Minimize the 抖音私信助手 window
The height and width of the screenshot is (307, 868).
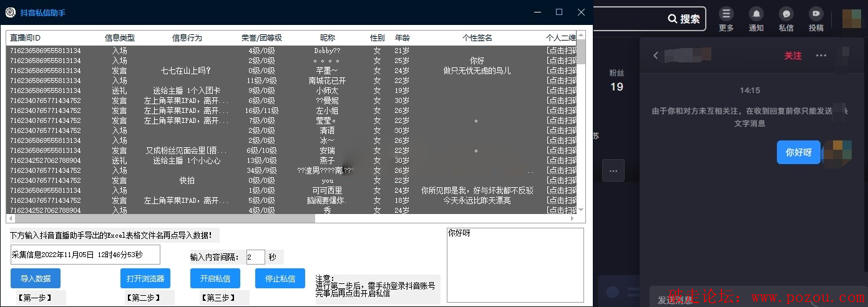tap(537, 12)
